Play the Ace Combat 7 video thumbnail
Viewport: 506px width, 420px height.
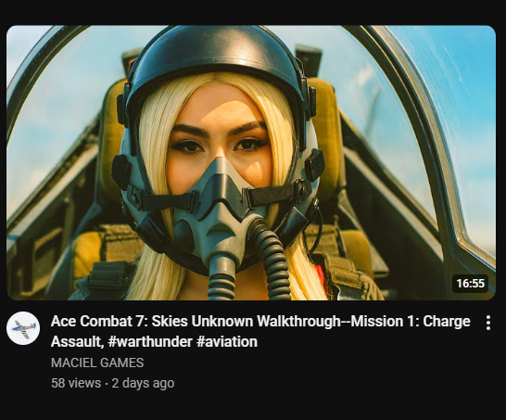click(x=251, y=162)
